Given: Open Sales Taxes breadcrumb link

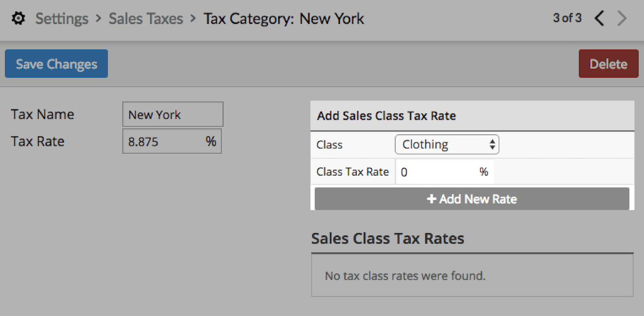Looking at the screenshot, I should pos(146,19).
